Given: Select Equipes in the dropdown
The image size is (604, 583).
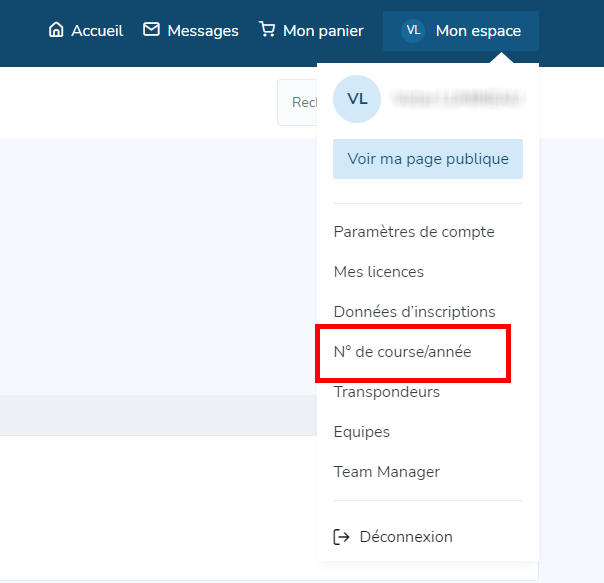Looking at the screenshot, I should click(x=362, y=432).
